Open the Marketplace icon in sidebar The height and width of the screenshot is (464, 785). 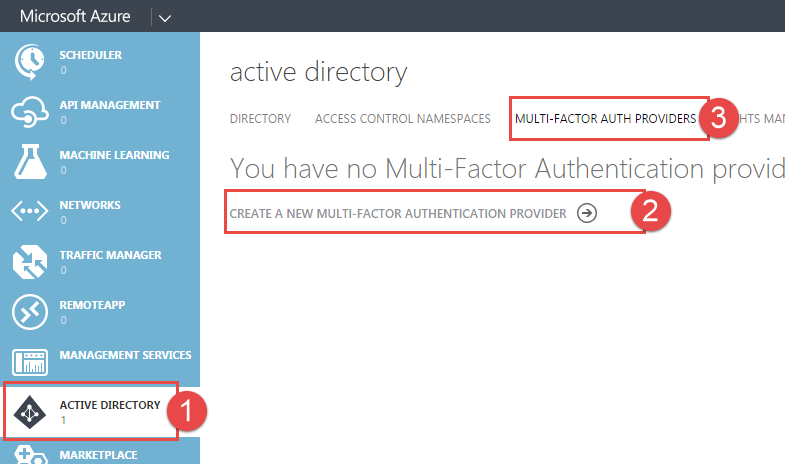30,454
